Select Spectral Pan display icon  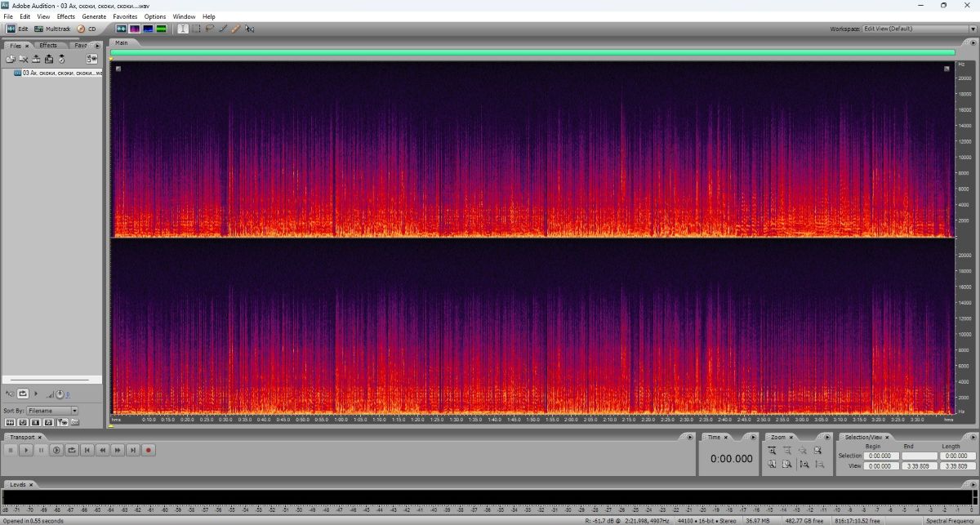point(148,29)
